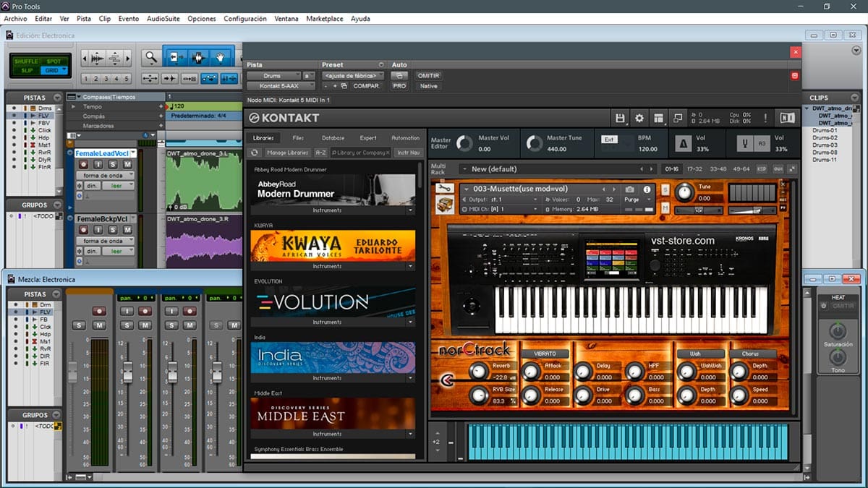Screen dimensions: 868x488
Task: Click the Saturación knob in HEAT panel
Action: click(837, 331)
